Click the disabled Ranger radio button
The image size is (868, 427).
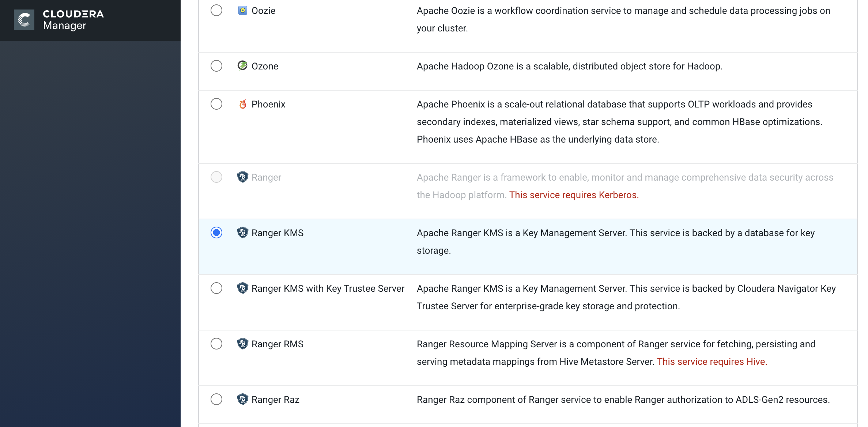[x=216, y=177]
